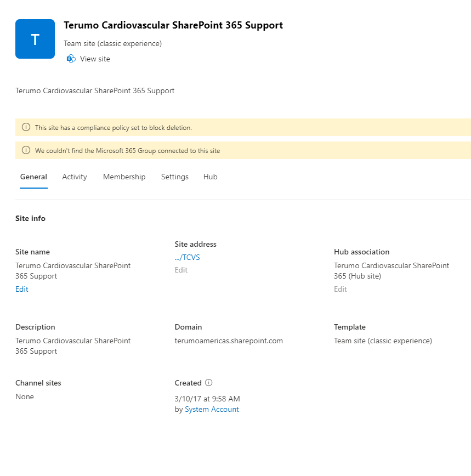Click Edit under Site address
The width and height of the screenshot is (471, 476).
181,270
